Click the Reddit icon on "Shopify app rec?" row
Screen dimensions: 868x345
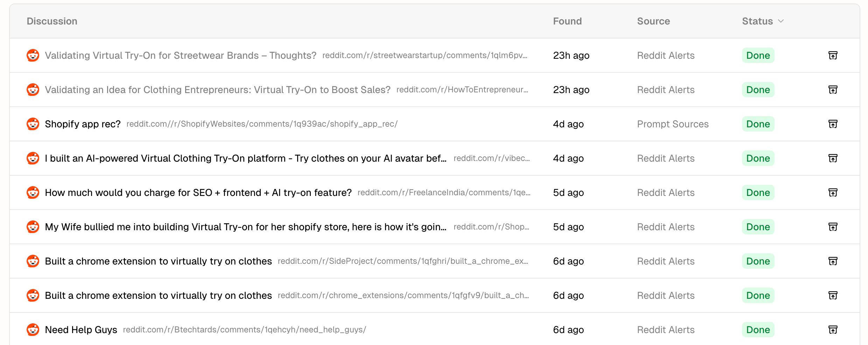click(33, 124)
